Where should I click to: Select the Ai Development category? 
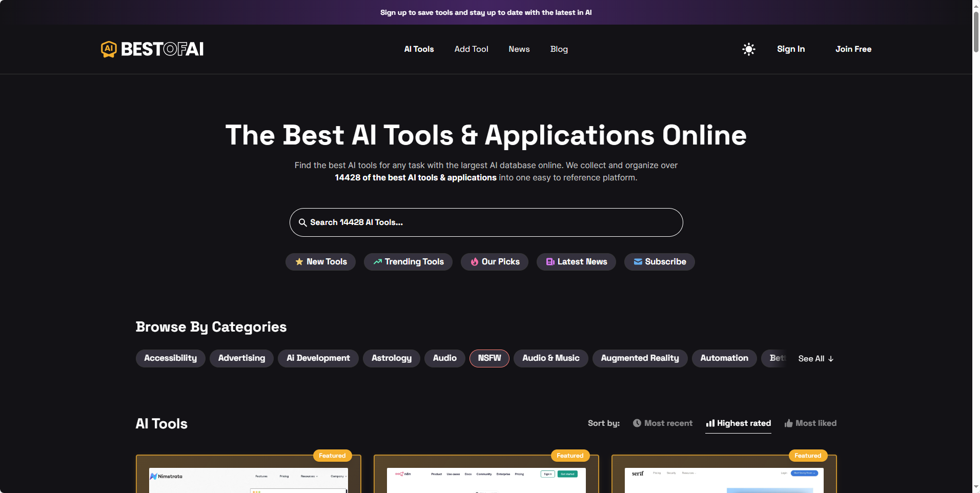[318, 358]
